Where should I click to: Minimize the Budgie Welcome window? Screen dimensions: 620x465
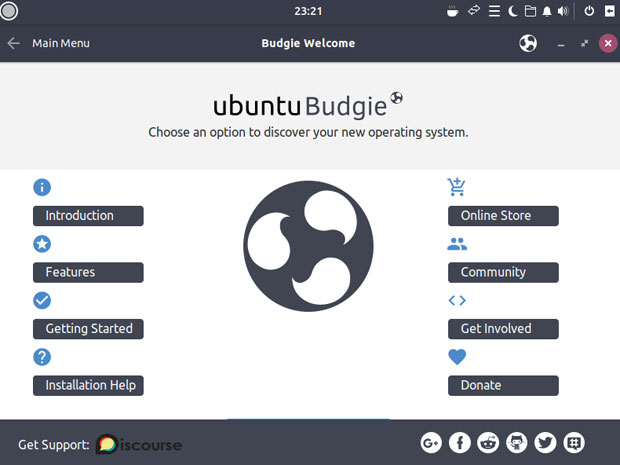pos(561,45)
